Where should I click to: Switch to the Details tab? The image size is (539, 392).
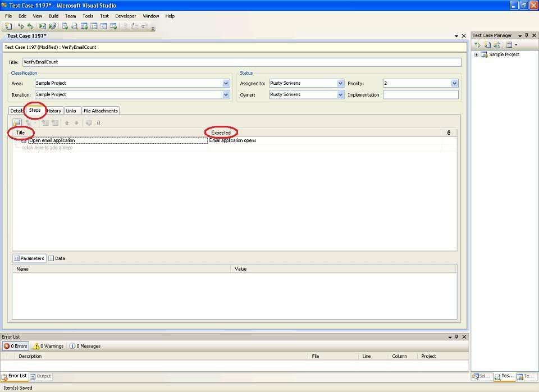[x=16, y=111]
